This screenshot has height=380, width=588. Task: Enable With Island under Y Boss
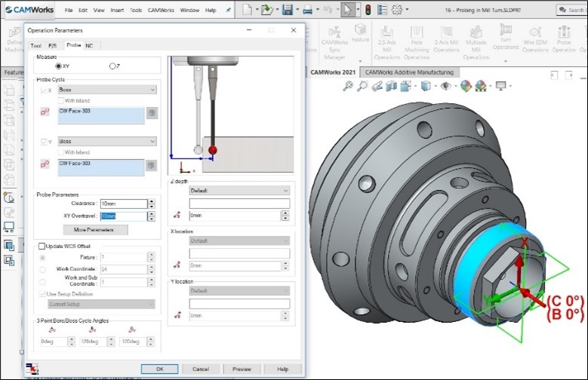click(60, 152)
